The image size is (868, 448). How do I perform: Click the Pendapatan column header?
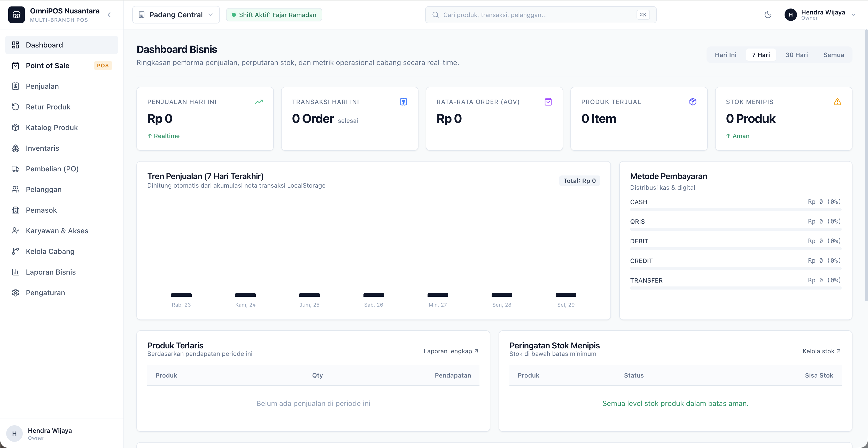coord(453,375)
